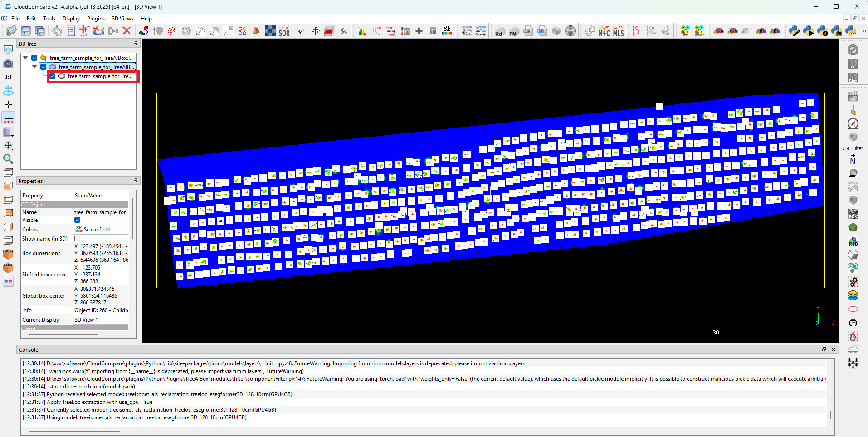Toggle the Visible property checkbox
The width and height of the screenshot is (868, 437).
pyautogui.click(x=78, y=220)
